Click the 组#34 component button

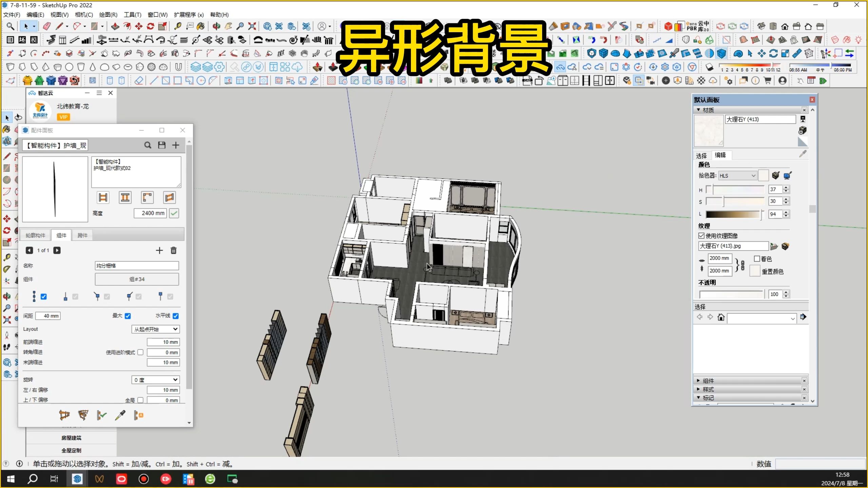[x=137, y=279]
